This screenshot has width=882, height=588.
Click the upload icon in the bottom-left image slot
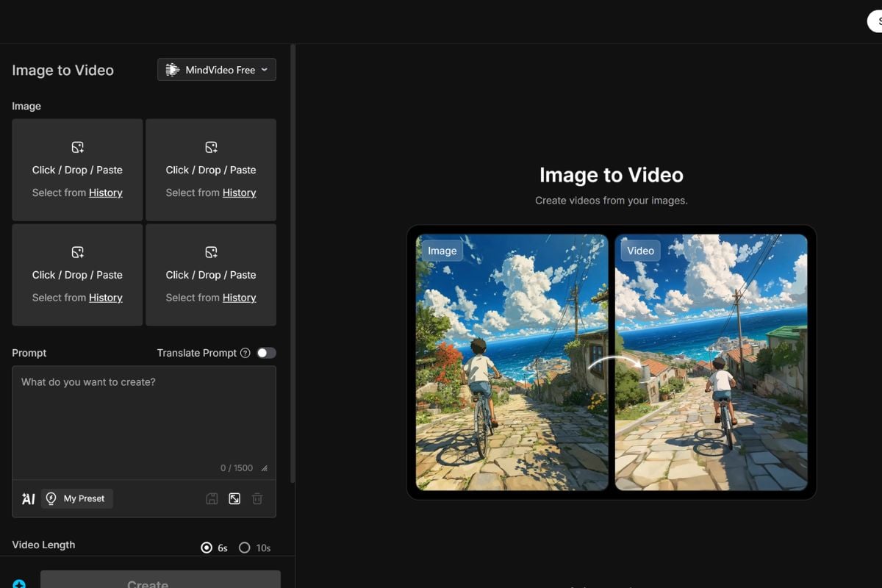77,252
